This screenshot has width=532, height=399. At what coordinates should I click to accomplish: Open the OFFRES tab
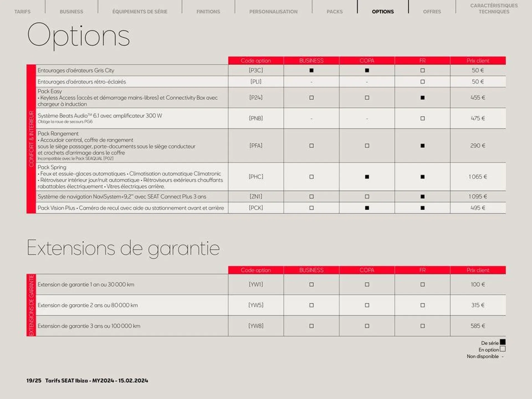tap(432, 12)
